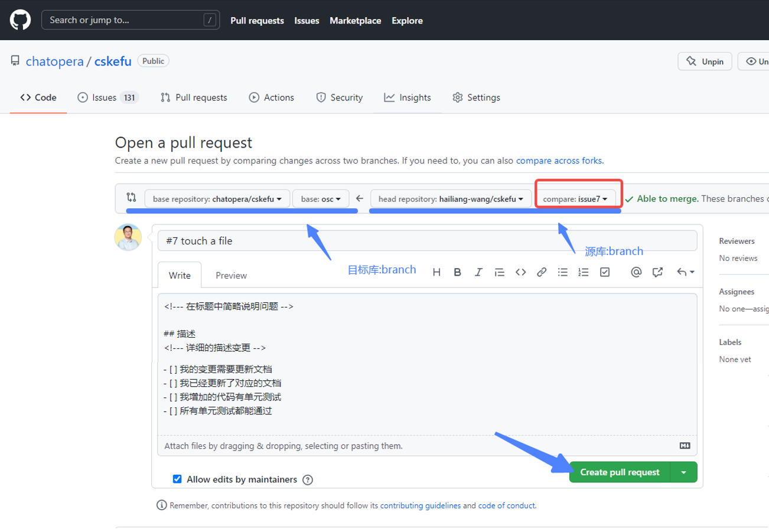Click the Attach files drop area
The width and height of the screenshot is (769, 532).
427,446
